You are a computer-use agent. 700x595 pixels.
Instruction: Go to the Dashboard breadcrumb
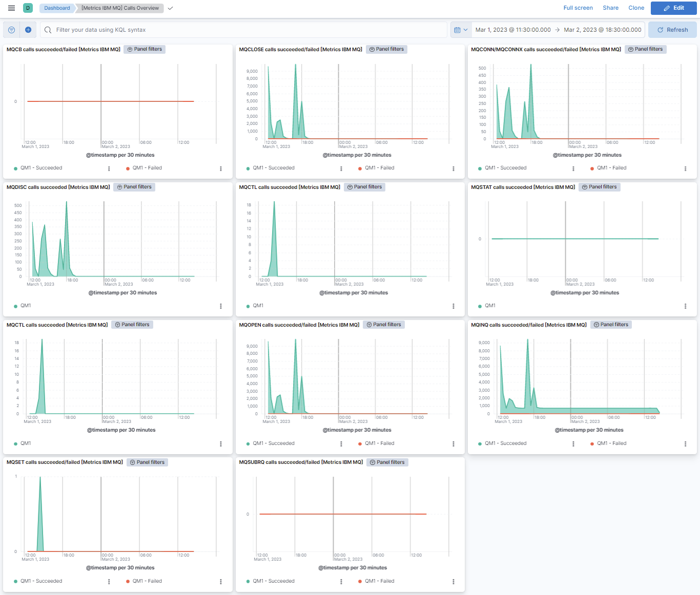click(x=57, y=8)
